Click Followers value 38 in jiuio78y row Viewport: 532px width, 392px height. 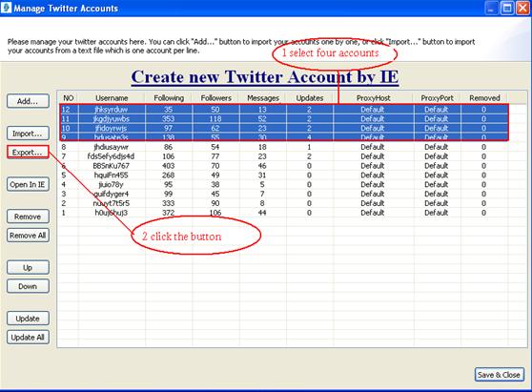[215, 185]
